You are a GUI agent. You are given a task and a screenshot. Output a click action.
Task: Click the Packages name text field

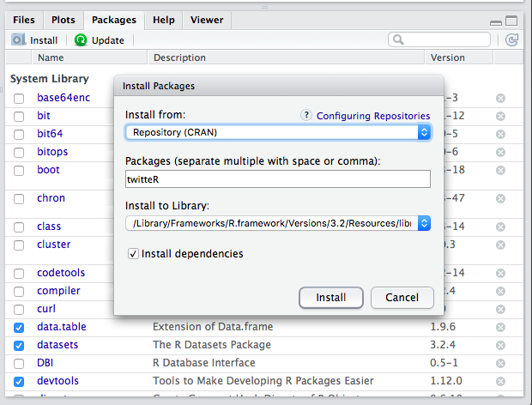pyautogui.click(x=277, y=178)
